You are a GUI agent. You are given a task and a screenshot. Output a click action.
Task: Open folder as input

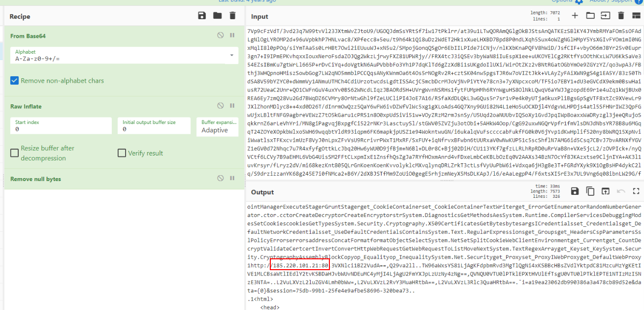pos(590,16)
